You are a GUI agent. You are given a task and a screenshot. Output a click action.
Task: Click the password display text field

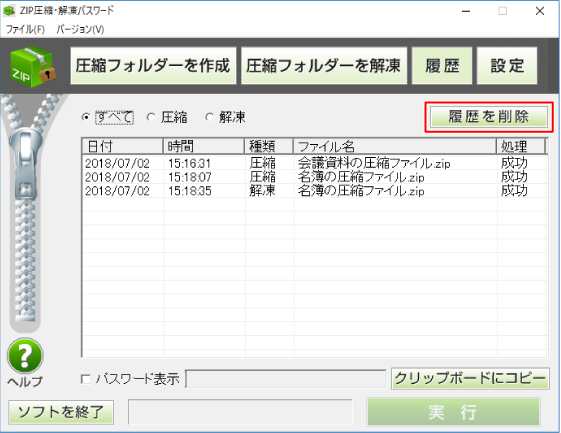pyautogui.click(x=286, y=379)
